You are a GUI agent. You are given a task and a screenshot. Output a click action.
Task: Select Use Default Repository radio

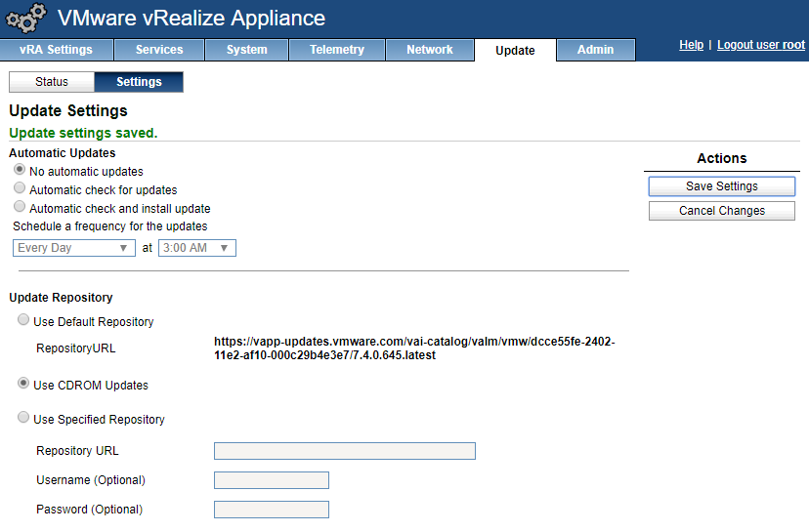pyautogui.click(x=23, y=319)
